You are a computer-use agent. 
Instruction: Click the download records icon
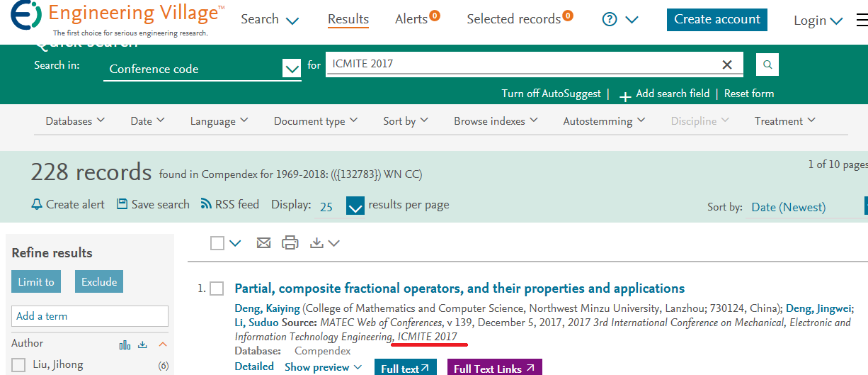(317, 242)
